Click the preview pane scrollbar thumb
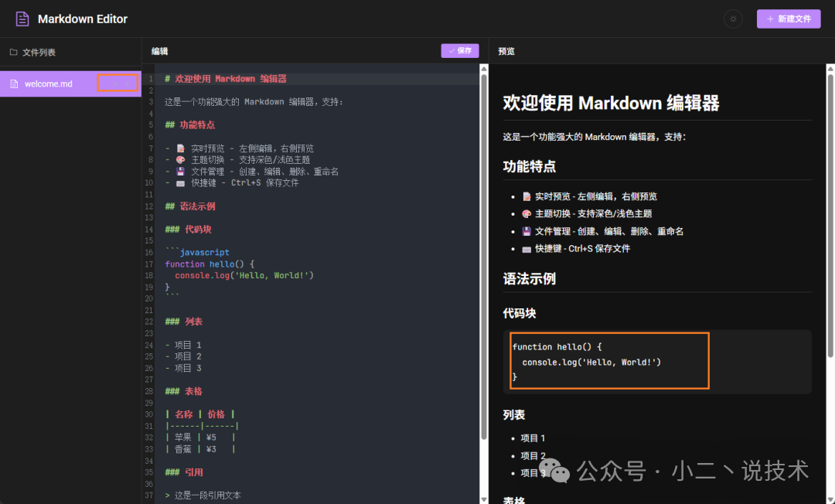This screenshot has height=504, width=835. point(830,216)
